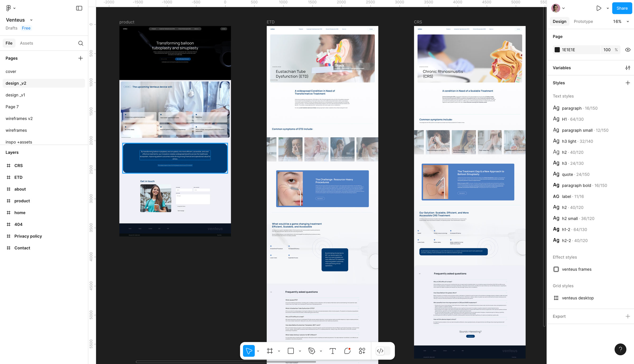Select the Comment tool
Image resolution: width=634 pixels, height=364 pixels.
coord(347,351)
